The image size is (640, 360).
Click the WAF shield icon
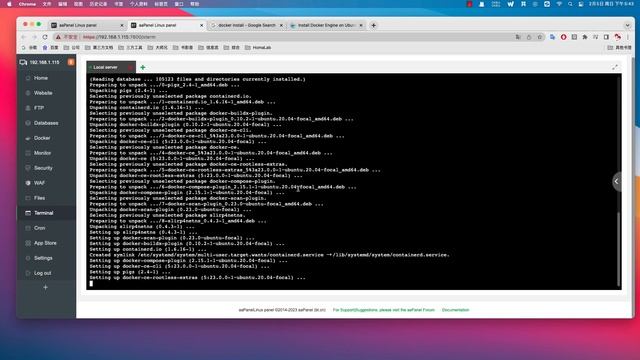coord(28,183)
